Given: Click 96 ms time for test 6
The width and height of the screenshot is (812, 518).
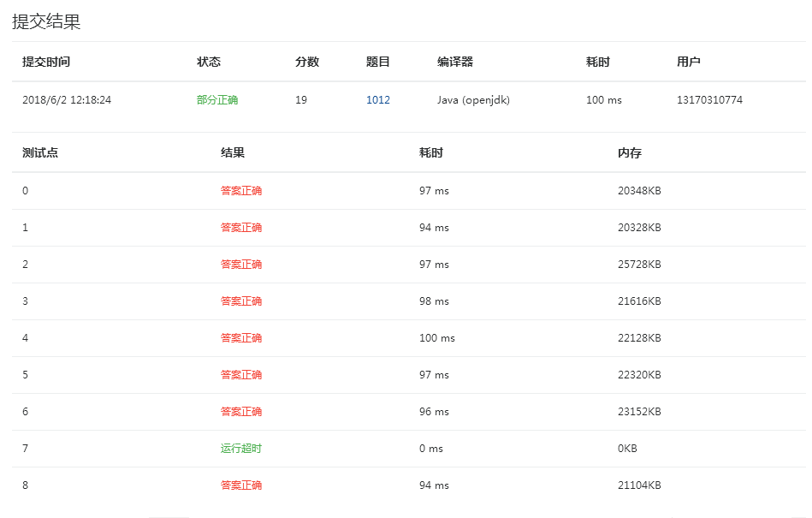Looking at the screenshot, I should click(x=434, y=411).
